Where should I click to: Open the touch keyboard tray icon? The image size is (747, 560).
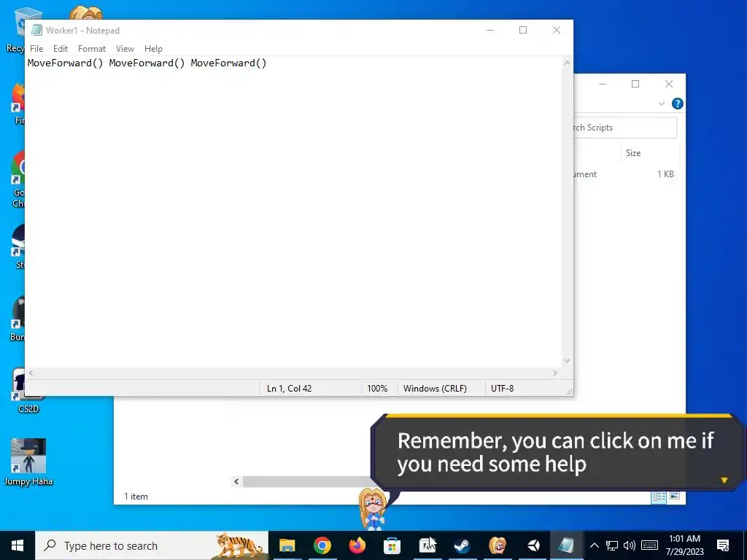[x=649, y=545]
